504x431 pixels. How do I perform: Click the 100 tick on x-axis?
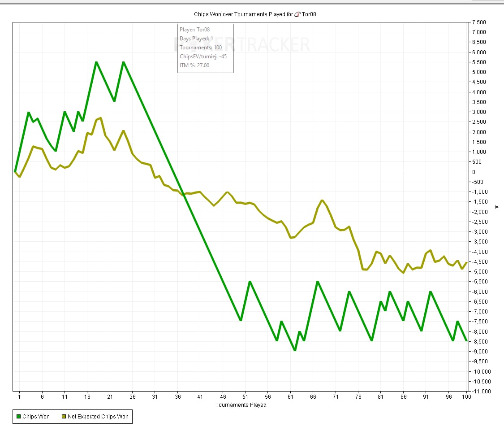coord(466,397)
